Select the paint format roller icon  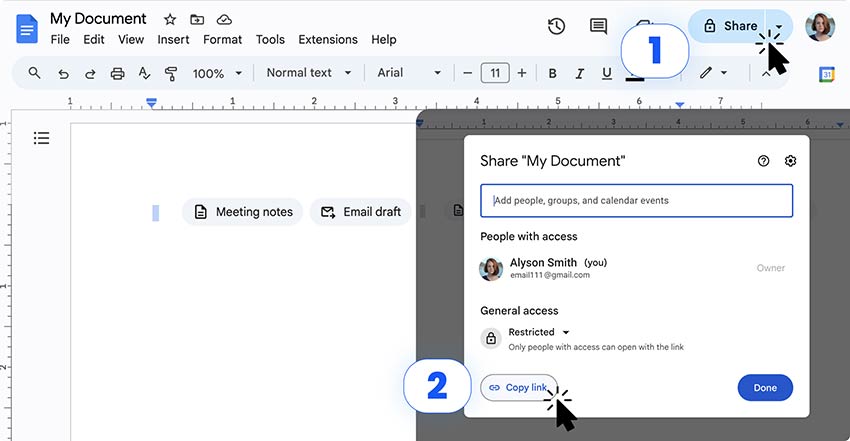tap(170, 73)
